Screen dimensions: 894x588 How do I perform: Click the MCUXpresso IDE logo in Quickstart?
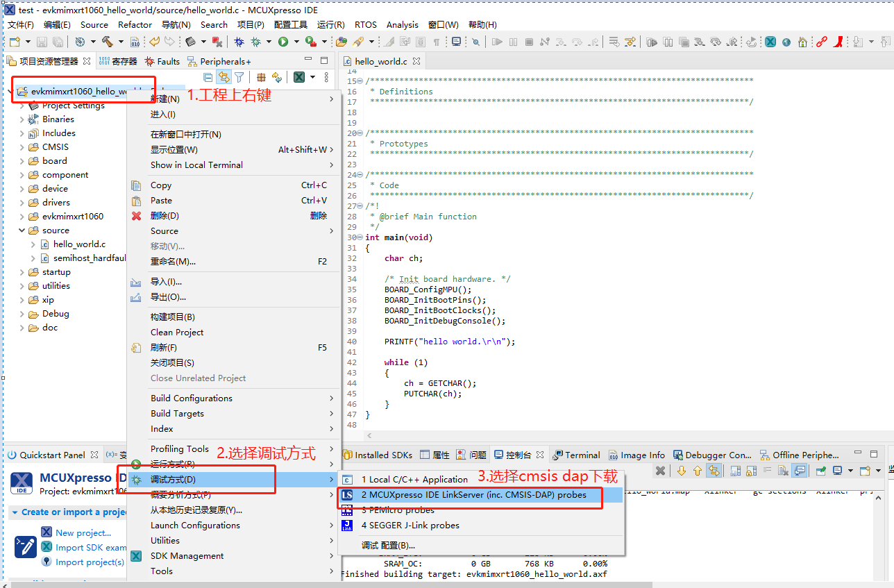pyautogui.click(x=22, y=482)
